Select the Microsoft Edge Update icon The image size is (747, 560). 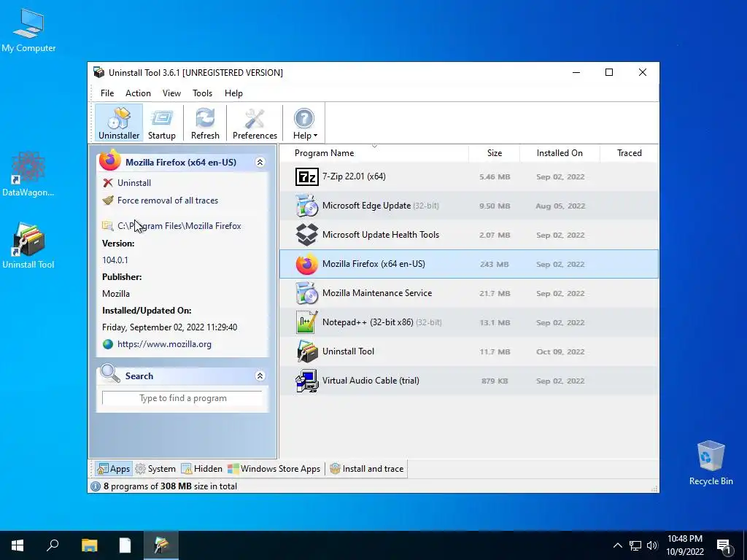tap(307, 206)
